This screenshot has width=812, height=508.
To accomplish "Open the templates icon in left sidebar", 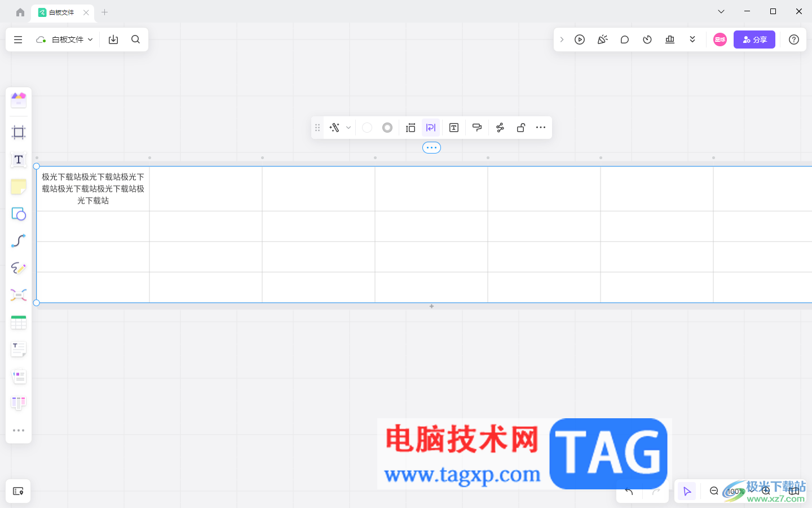I will [19, 100].
